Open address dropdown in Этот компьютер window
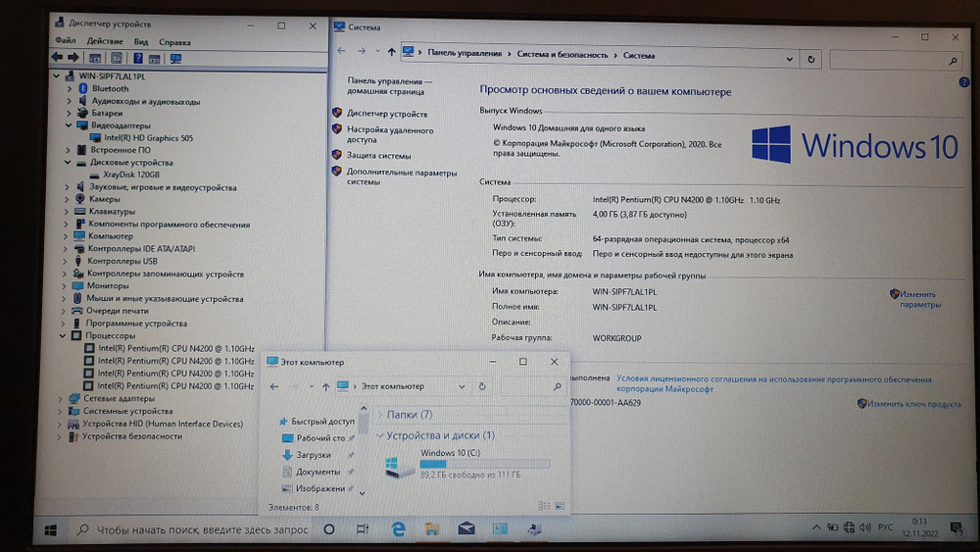980x552 pixels. point(462,386)
